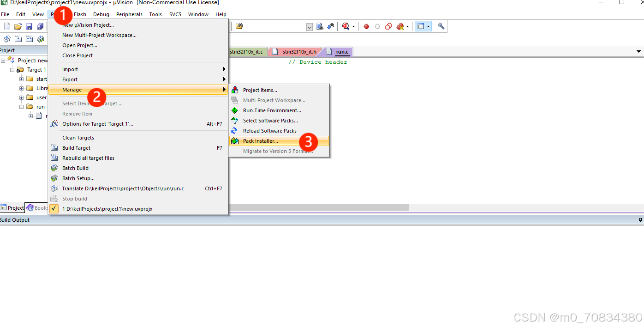
Task: Click the Project Items submenu icon
Action: [235, 90]
